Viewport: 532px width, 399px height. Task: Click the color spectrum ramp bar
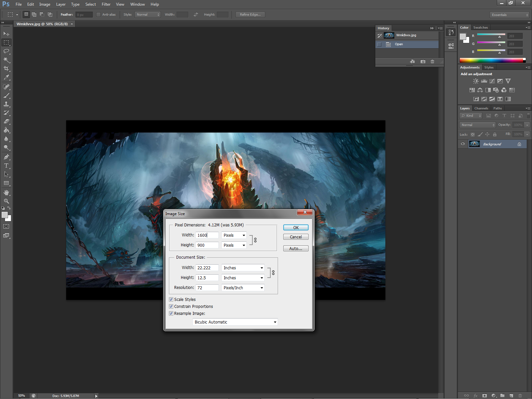pos(491,60)
